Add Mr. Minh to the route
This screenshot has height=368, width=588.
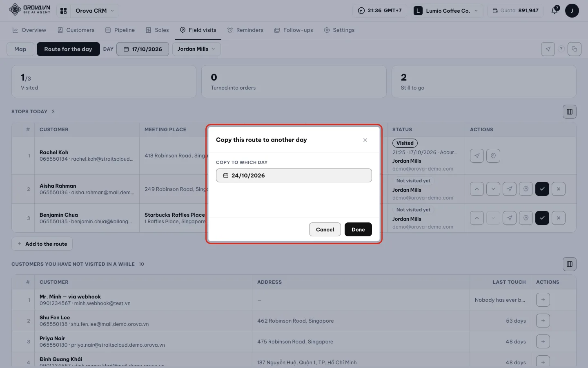pos(543,300)
